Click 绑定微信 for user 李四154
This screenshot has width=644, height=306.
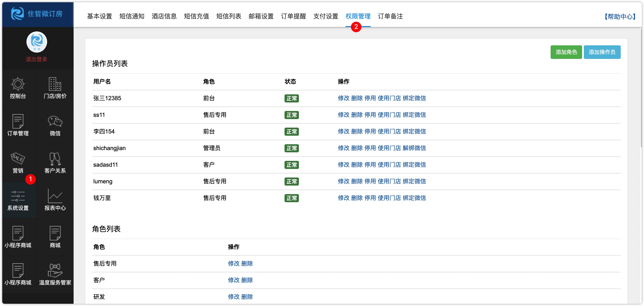(414, 131)
